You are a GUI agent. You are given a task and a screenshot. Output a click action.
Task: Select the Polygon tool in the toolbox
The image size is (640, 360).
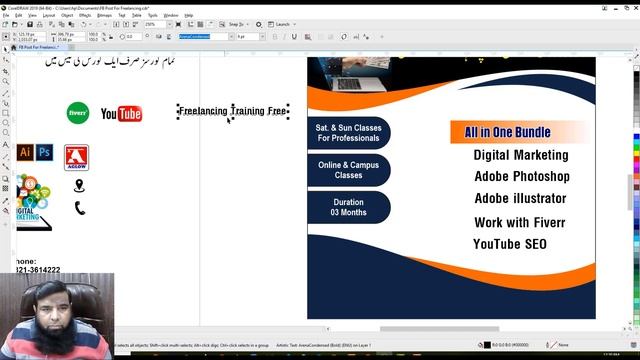point(5,133)
